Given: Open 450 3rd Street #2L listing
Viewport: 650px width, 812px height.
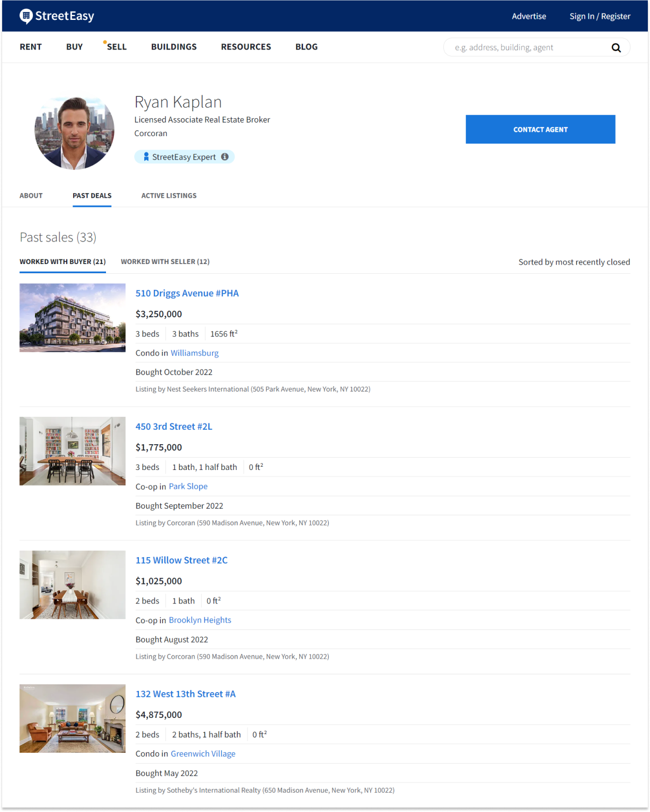Looking at the screenshot, I should [174, 426].
